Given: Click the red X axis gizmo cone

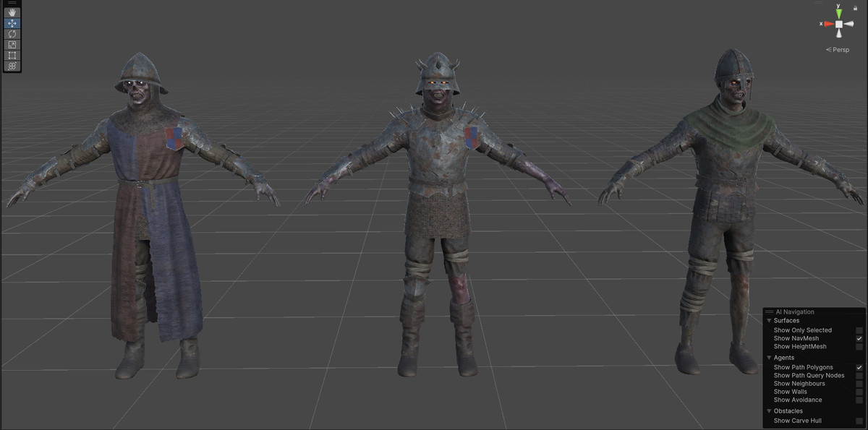Looking at the screenshot, I should [x=829, y=24].
